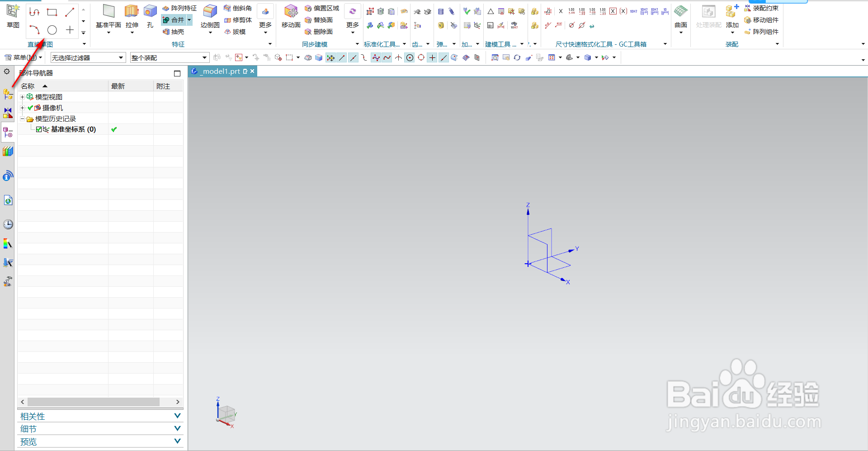868x451 pixels.
Task: Collapse the 模型历史记录 tree node
Action: [22, 119]
